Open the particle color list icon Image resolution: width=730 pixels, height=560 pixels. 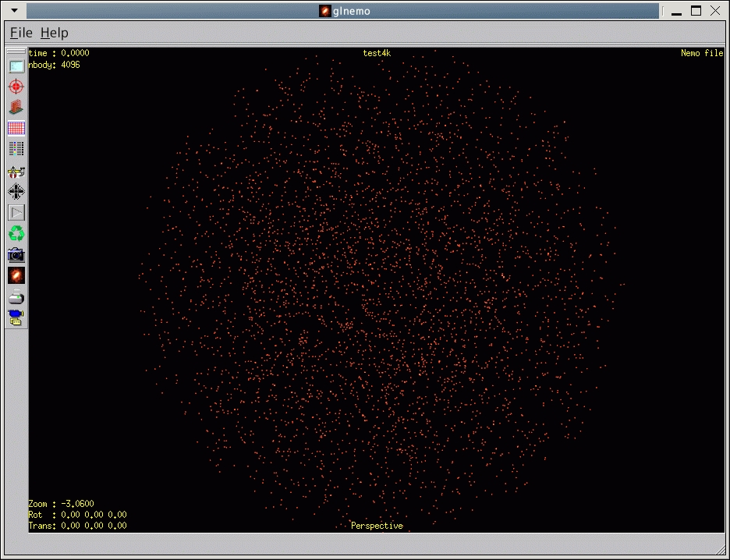pos(16,149)
